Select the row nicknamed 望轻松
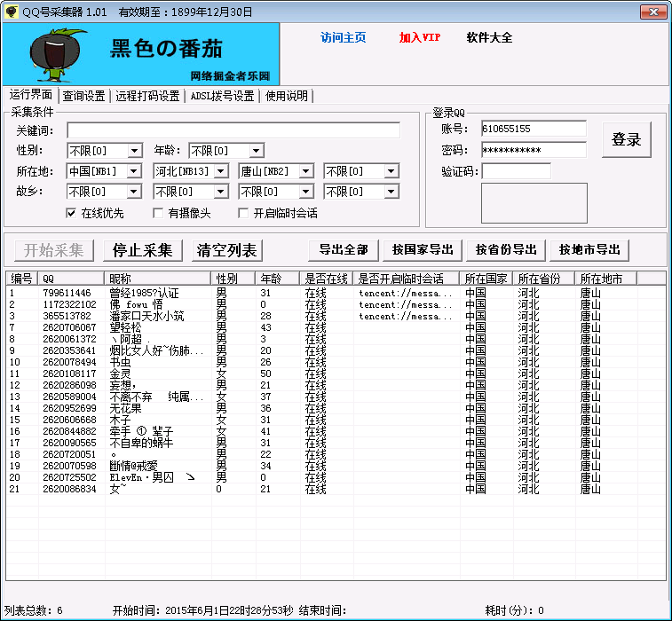 coord(336,327)
